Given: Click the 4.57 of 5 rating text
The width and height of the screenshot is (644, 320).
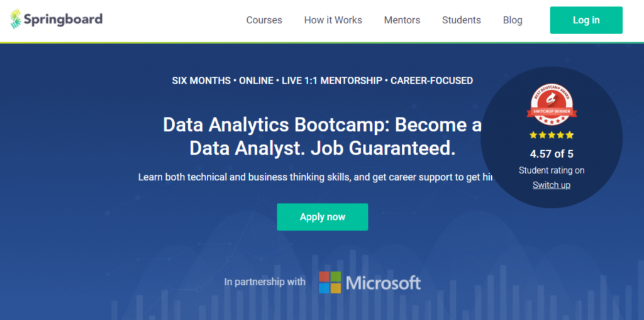Looking at the screenshot, I should pos(552,153).
